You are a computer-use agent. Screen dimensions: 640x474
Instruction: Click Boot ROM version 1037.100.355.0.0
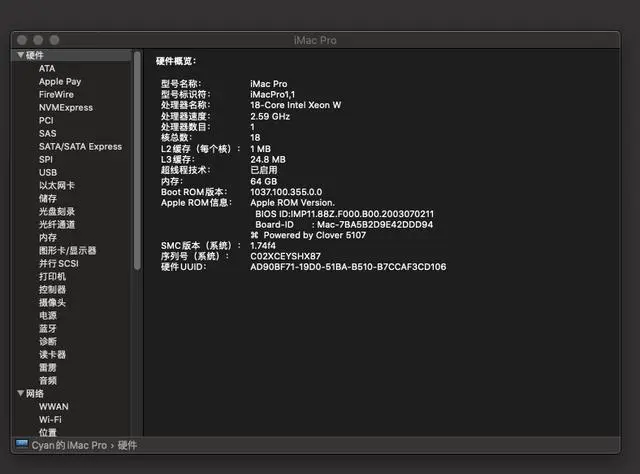[x=286, y=192]
